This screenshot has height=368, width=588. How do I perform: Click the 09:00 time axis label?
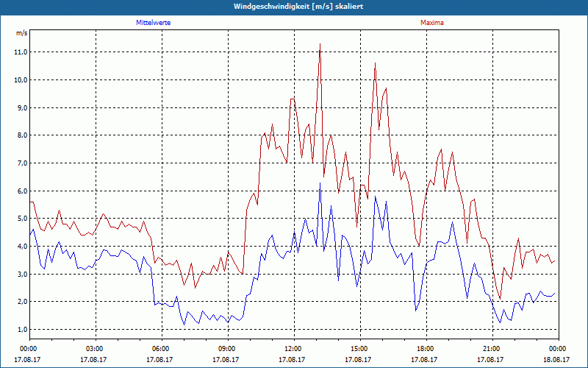pyautogui.click(x=228, y=349)
